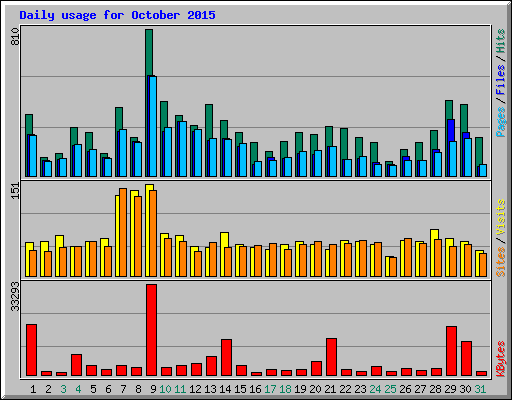Click the orange sites bar for day 25
Viewport: 512px width, 400px height.
[x=393, y=267]
